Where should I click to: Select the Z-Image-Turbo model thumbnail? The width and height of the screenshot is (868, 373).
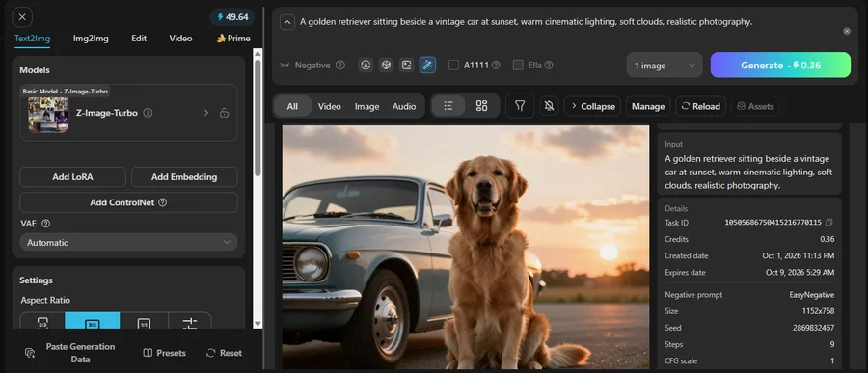coord(49,115)
